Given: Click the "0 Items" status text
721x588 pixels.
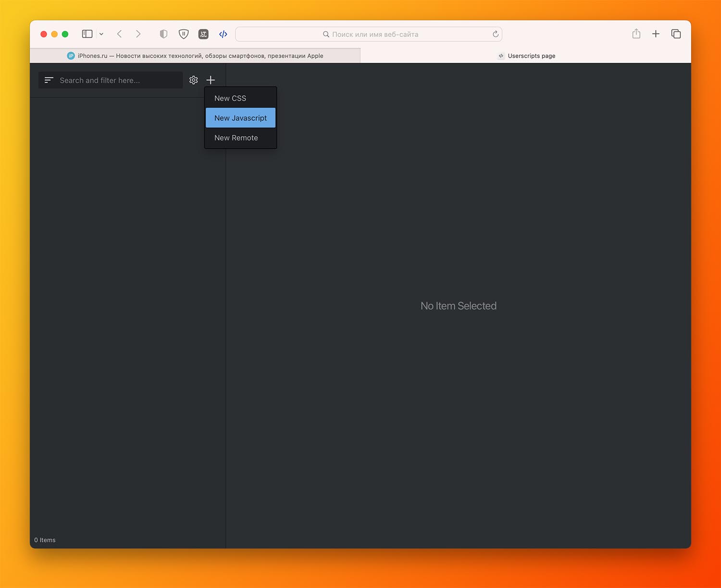Looking at the screenshot, I should [45, 540].
